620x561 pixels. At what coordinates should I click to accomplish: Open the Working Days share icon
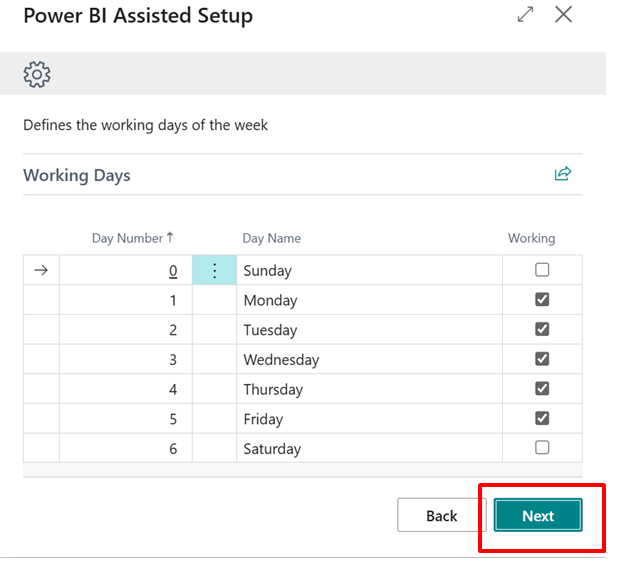(x=563, y=174)
